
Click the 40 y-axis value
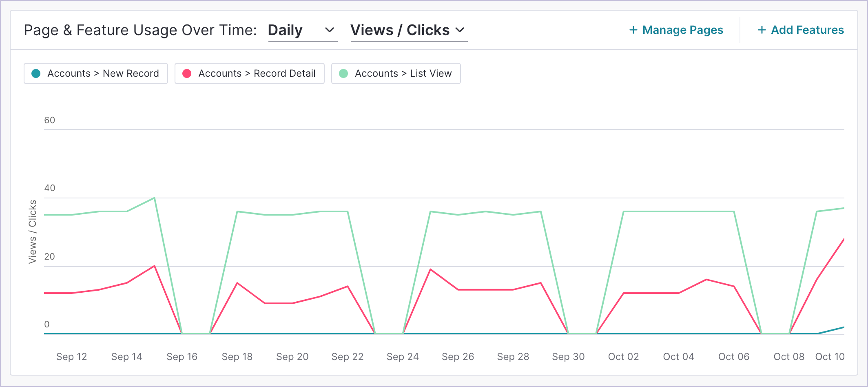pos(50,188)
